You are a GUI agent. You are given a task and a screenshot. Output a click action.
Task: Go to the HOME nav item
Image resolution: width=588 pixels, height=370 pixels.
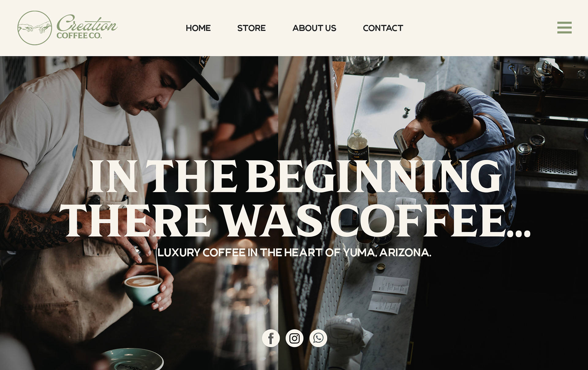(198, 28)
